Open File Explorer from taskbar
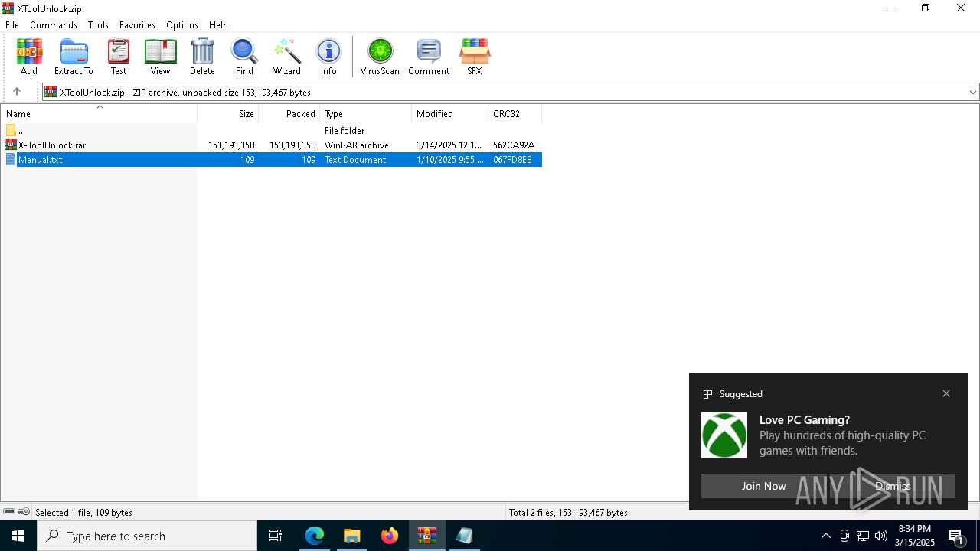 (x=352, y=536)
